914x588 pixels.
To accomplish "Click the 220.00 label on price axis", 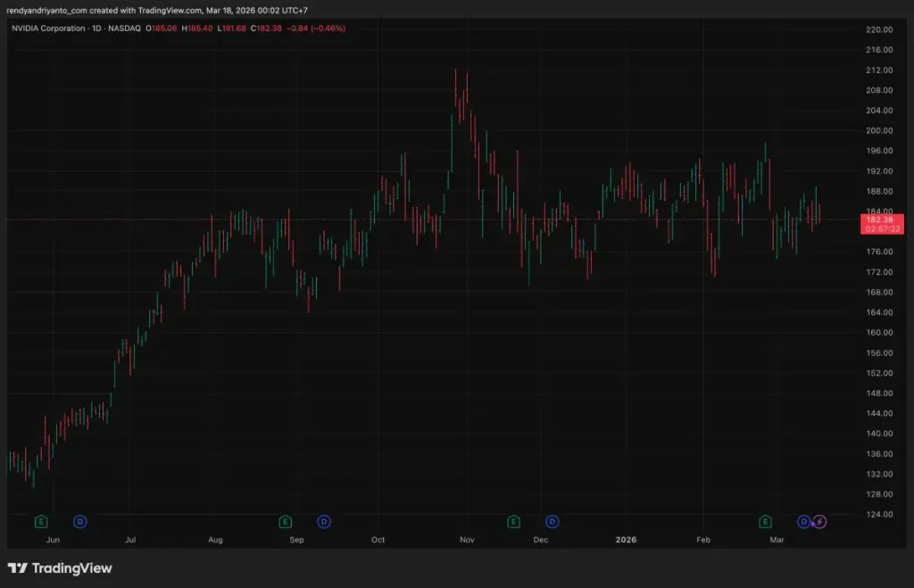I will point(878,29).
